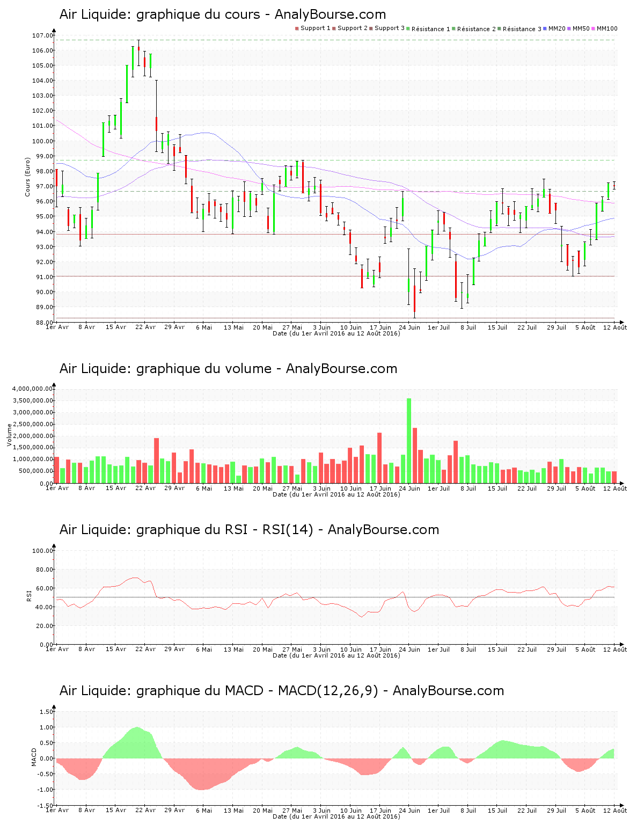
Task: Select the Résistance 3 legend entry
Action: (519, 28)
